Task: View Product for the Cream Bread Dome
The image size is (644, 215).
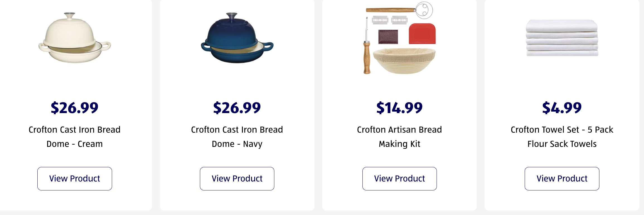Action: tap(75, 179)
